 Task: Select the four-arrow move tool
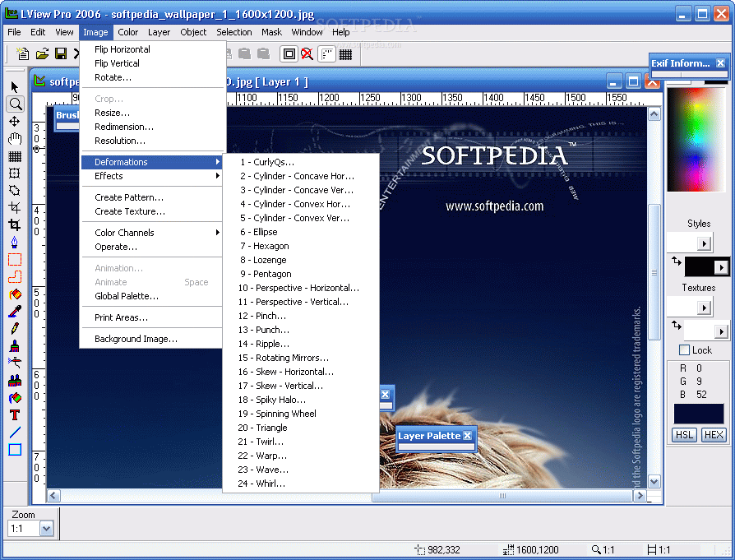pos(15,122)
